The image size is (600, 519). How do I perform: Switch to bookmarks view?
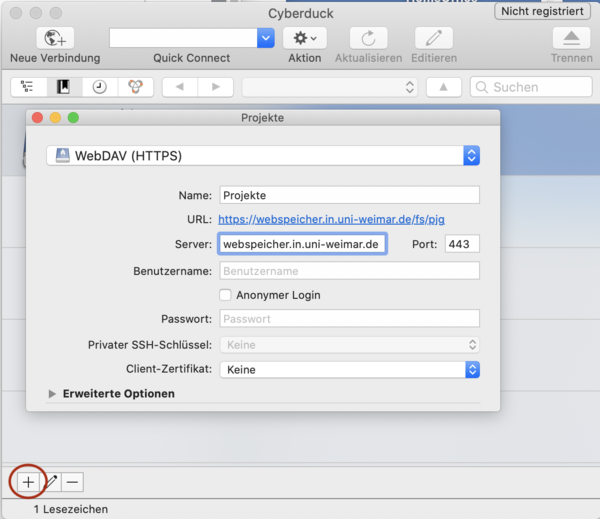[x=64, y=87]
